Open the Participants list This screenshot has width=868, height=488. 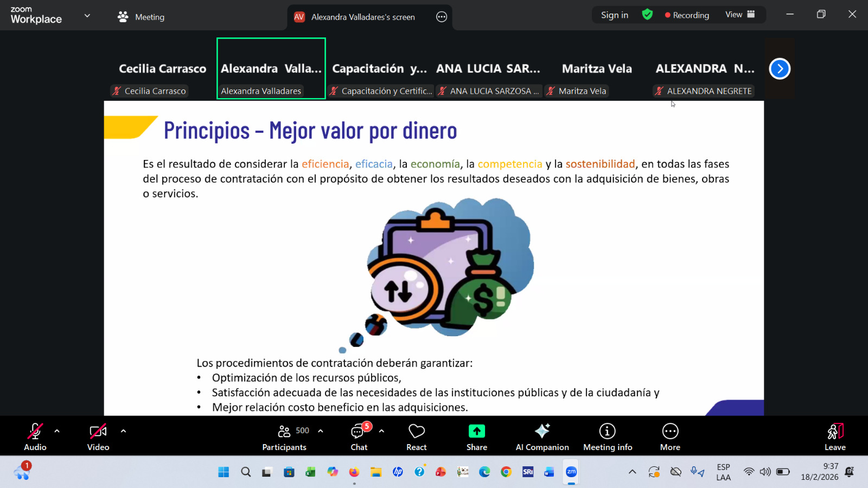click(285, 436)
